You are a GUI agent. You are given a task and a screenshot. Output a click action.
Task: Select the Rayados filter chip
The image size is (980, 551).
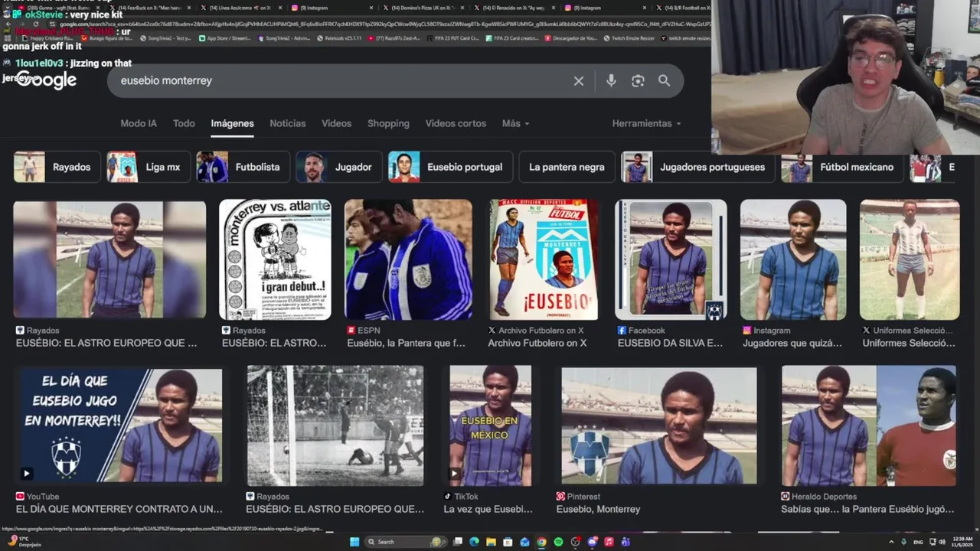[x=57, y=167]
